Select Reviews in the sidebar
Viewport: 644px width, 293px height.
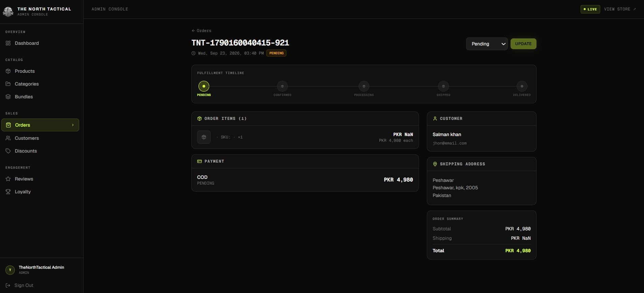40,179
